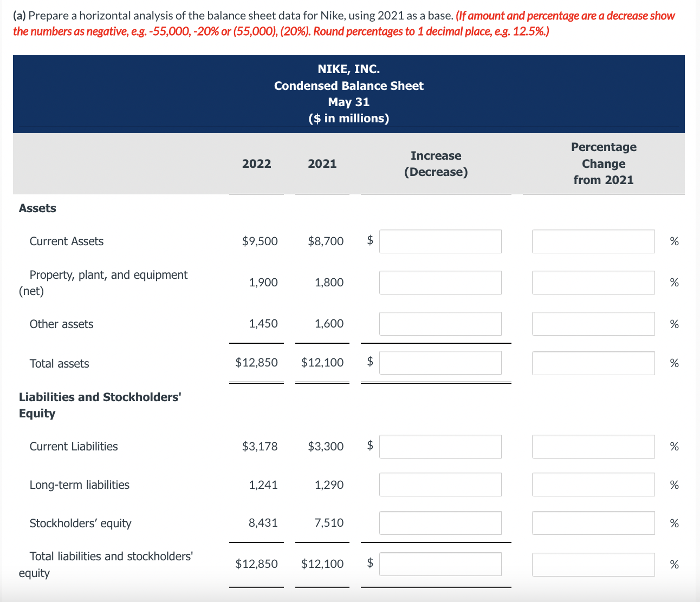700x602 pixels.
Task: Click the Increase (Decrease) column header
Action: [436, 163]
